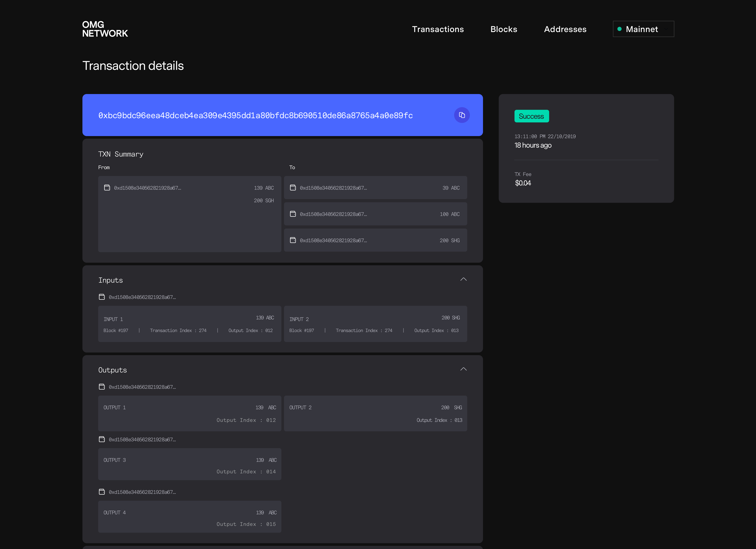Open the From address link 0xd1508e34...
The image size is (756, 549).
coord(147,188)
